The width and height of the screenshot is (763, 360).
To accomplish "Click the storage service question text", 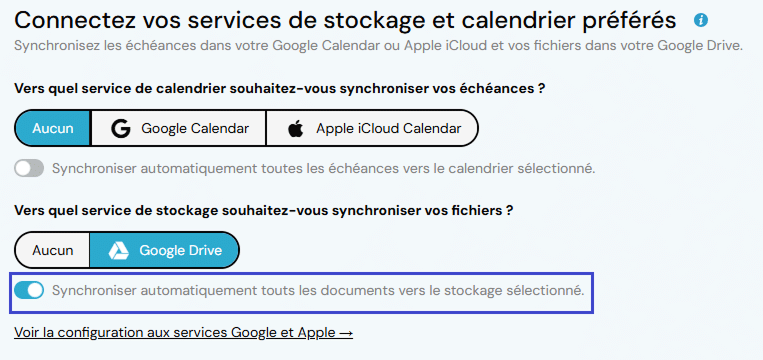I will tap(265, 211).
